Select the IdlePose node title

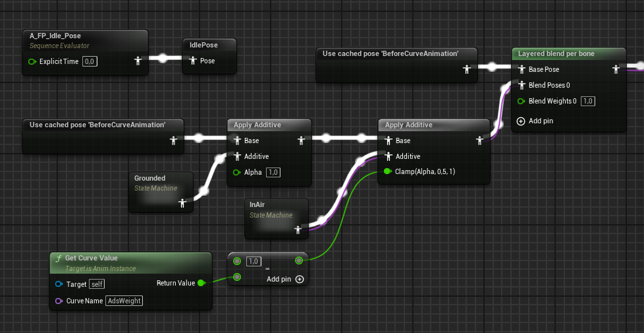pyautogui.click(x=203, y=45)
